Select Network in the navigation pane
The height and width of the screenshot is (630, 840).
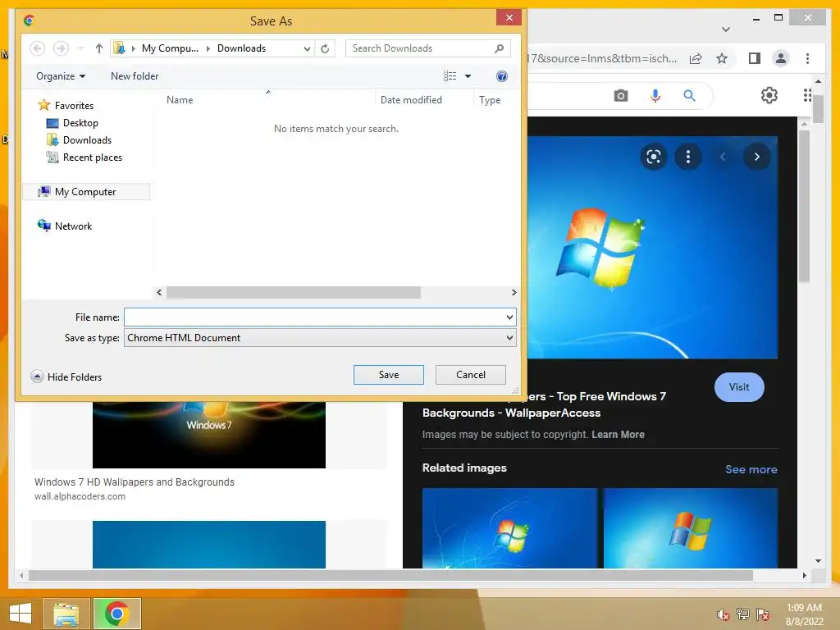coord(73,226)
